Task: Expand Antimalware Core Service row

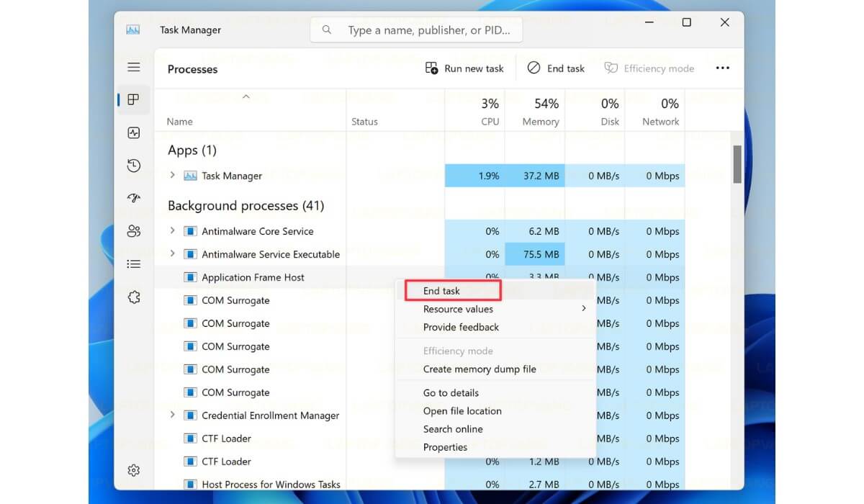Action: point(172,230)
